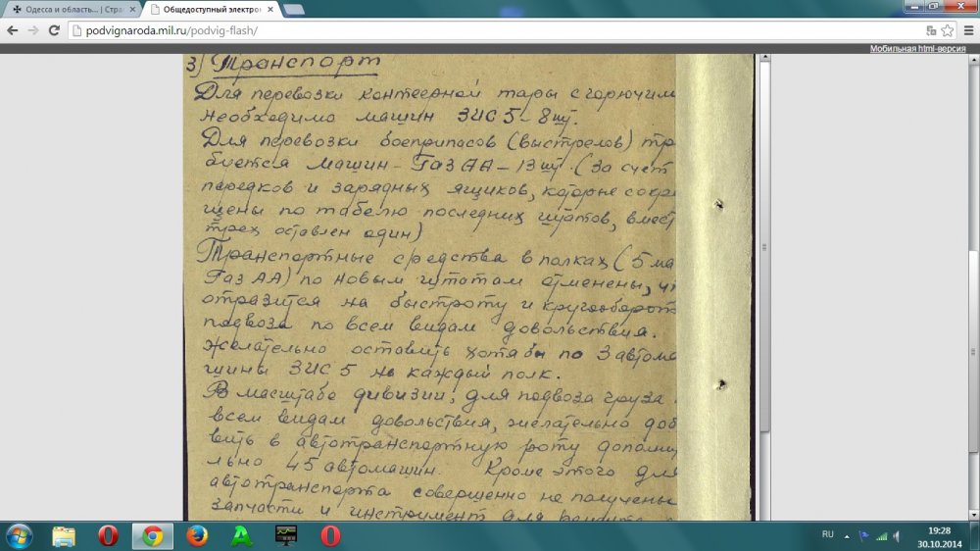Switch to Chrome in the taskbar
The image size is (980, 551).
point(153,536)
